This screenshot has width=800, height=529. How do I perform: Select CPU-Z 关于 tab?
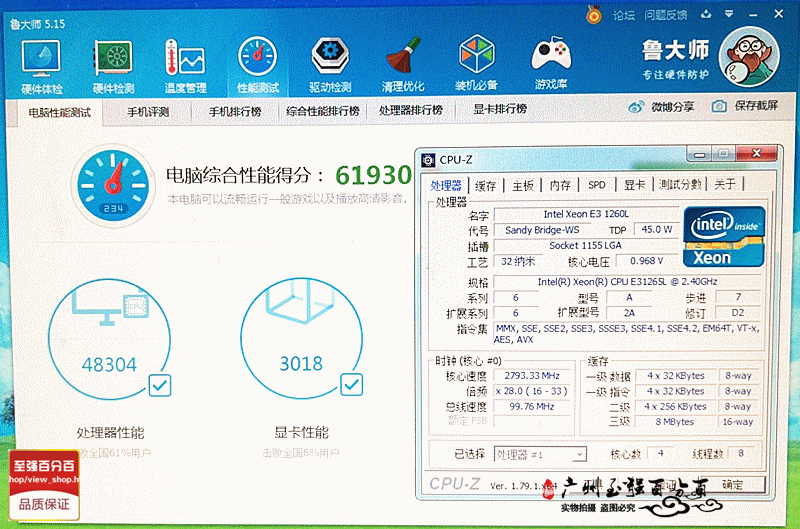pyautogui.click(x=724, y=184)
